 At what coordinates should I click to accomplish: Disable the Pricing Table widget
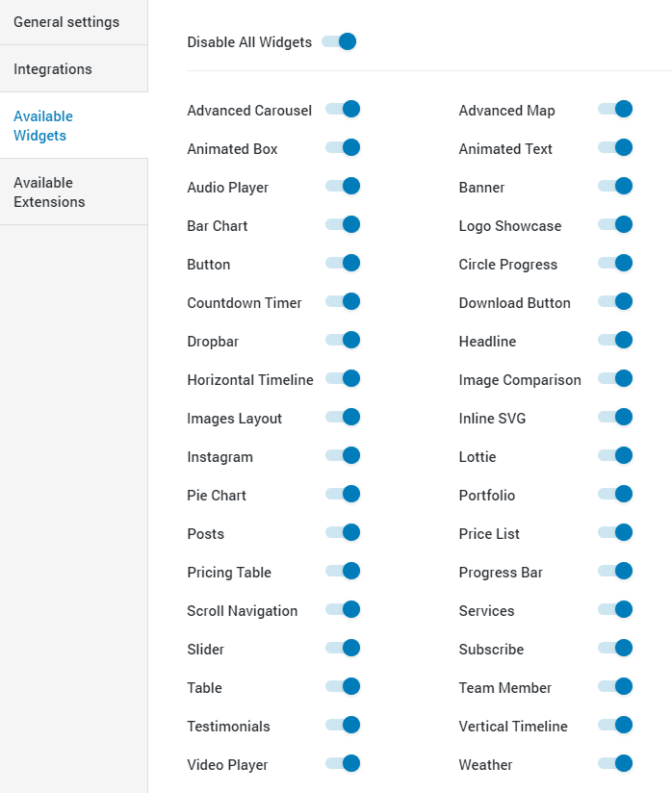coord(343,572)
